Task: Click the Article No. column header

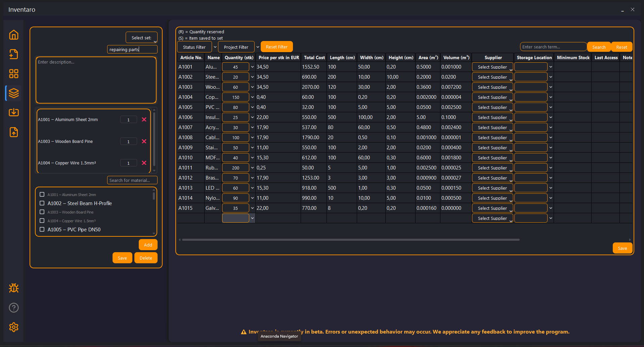Action: click(191, 57)
